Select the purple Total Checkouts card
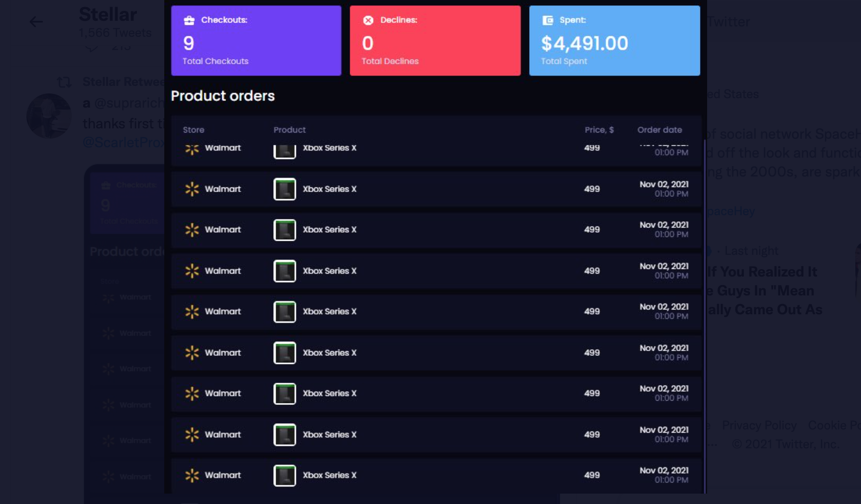 coord(256,41)
